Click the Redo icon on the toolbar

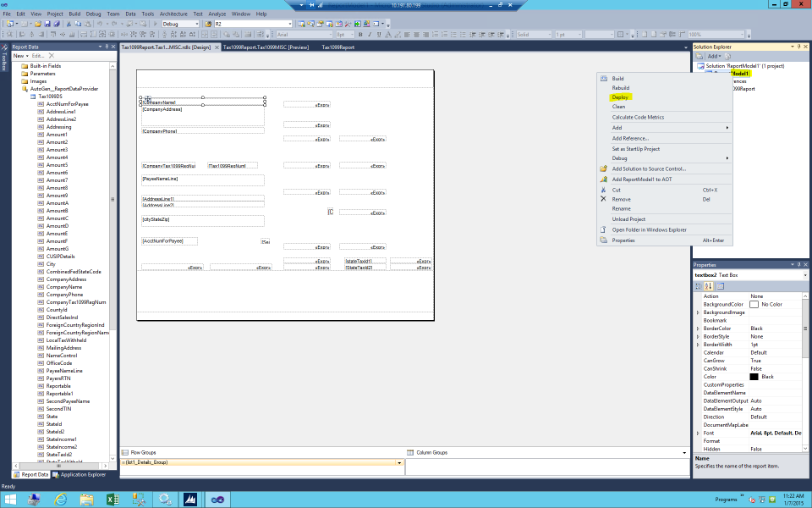[113, 25]
